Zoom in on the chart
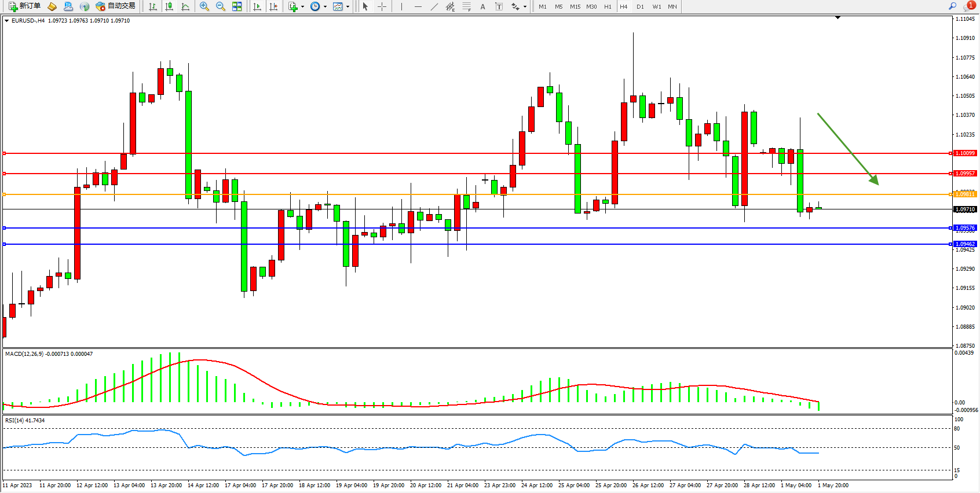 click(204, 6)
